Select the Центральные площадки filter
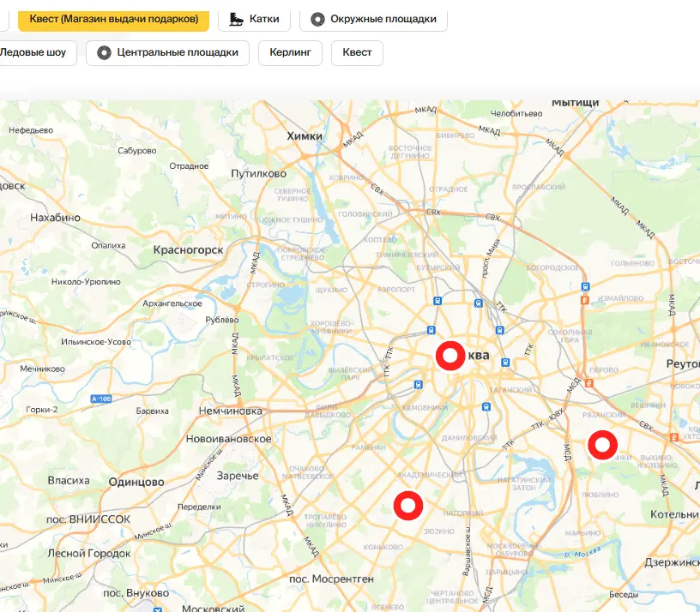Viewport: 700px width, 612px height. point(167,52)
